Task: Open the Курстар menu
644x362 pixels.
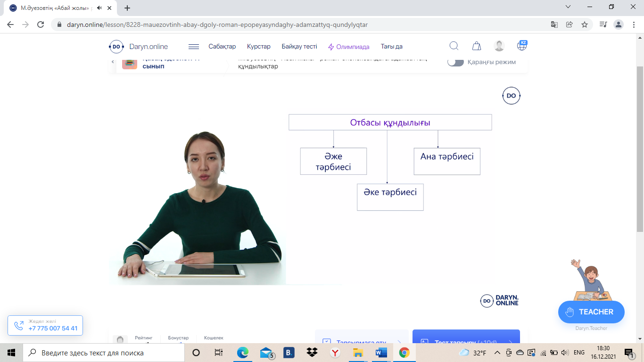Action: coord(259,47)
